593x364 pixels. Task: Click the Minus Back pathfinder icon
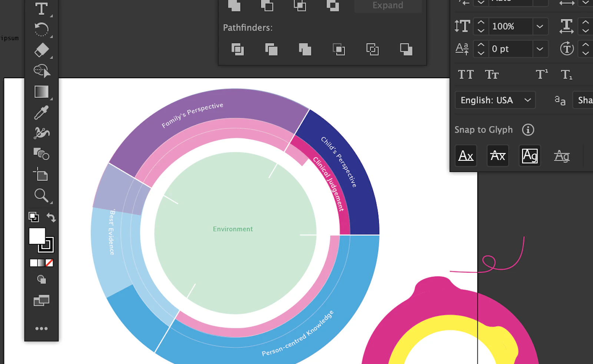click(406, 49)
